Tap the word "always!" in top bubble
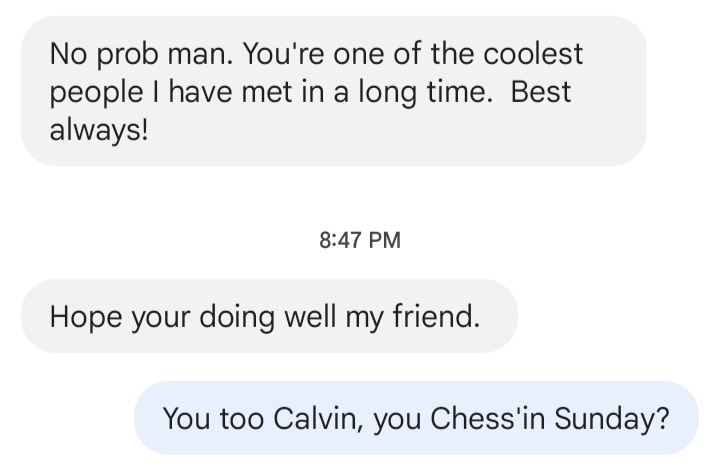Image resolution: width=720 pixels, height=472 pixels. pyautogui.click(x=98, y=131)
